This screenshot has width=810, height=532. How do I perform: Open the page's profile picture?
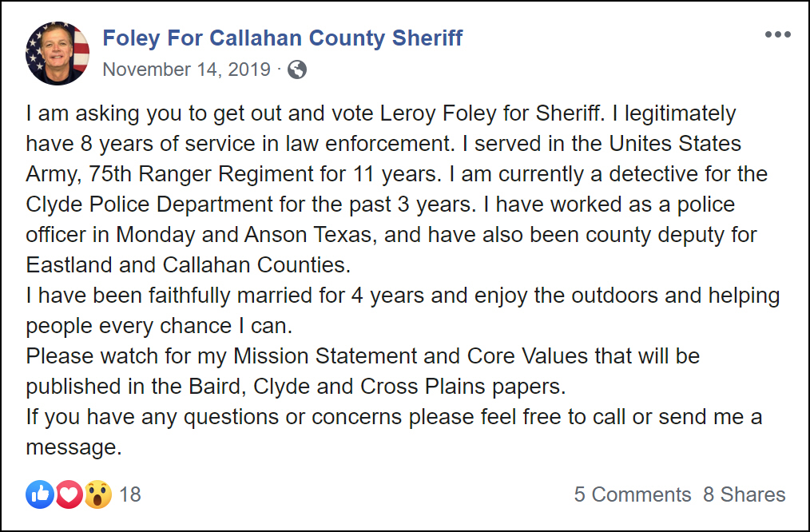pos(58,54)
